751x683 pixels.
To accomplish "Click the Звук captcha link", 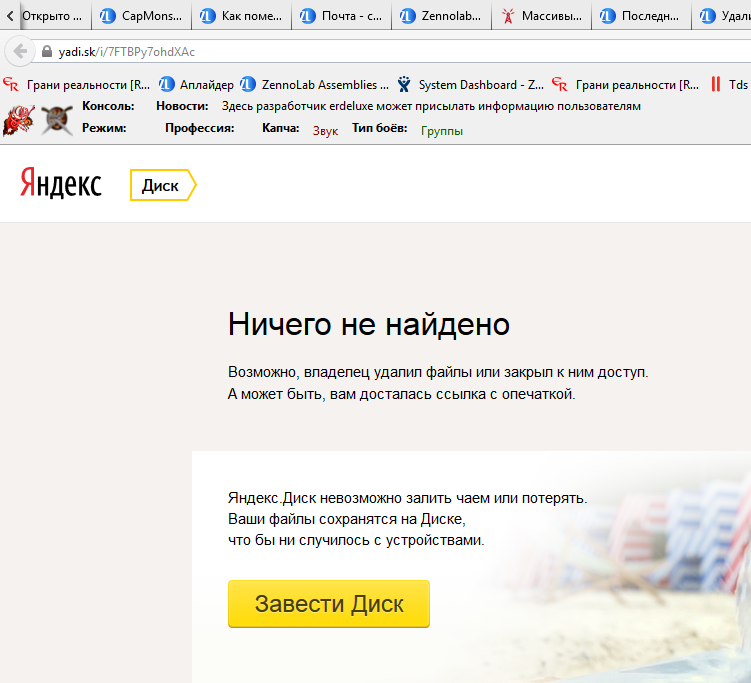I will click(x=325, y=131).
